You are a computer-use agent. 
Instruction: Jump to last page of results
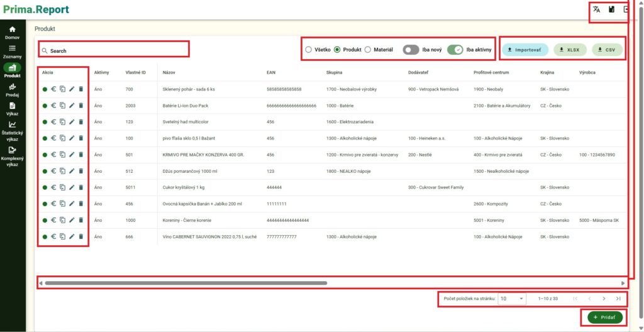(x=618, y=299)
